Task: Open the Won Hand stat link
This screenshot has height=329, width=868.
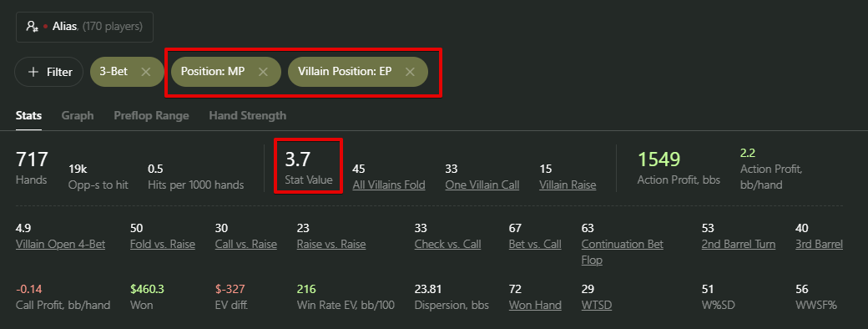Action: coord(535,305)
